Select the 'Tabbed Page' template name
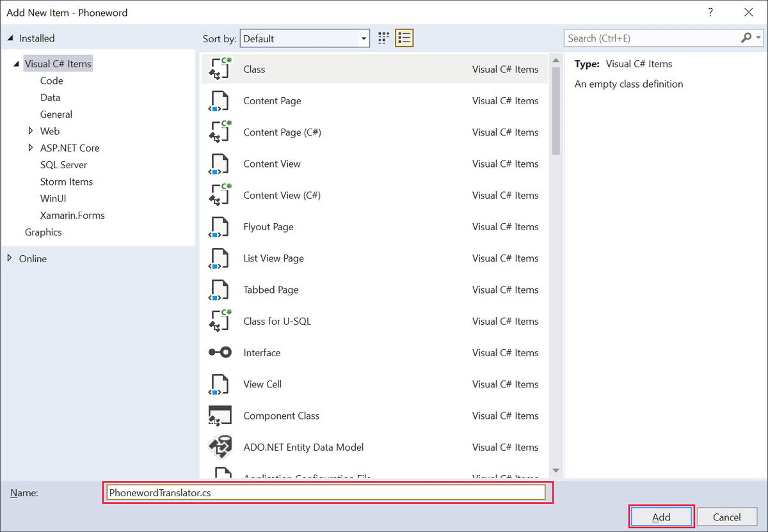768x532 pixels. click(271, 290)
